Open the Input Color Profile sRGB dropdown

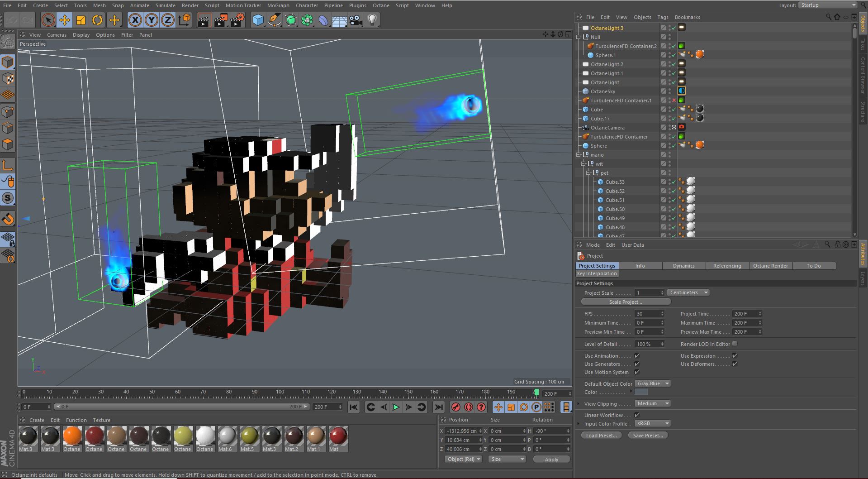652,424
